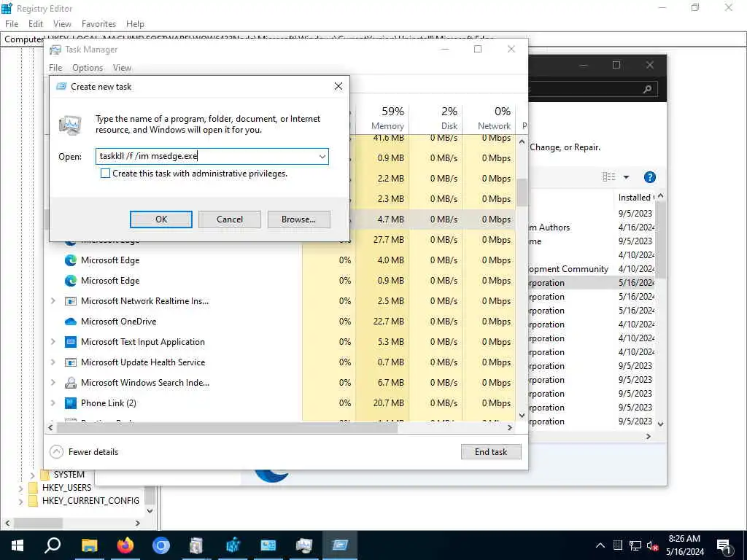The width and height of the screenshot is (747, 560).
Task: Open the view options icon in Programs window
Action: [609, 177]
